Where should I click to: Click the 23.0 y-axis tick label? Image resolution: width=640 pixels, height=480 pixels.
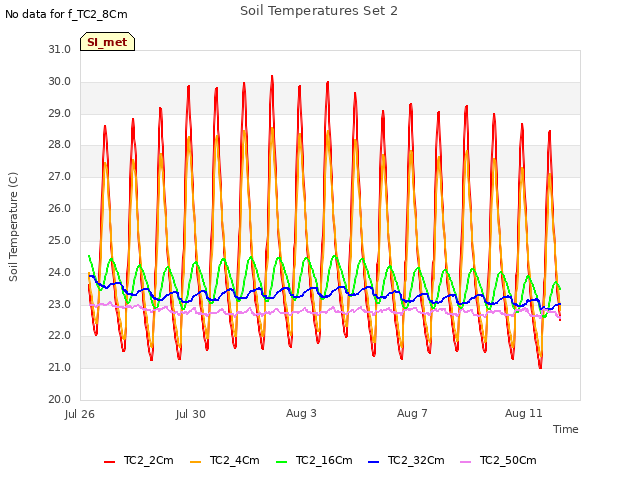click(60, 304)
